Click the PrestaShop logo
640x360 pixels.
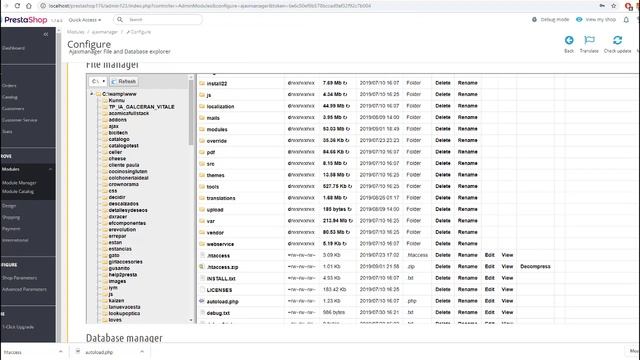click(26, 20)
